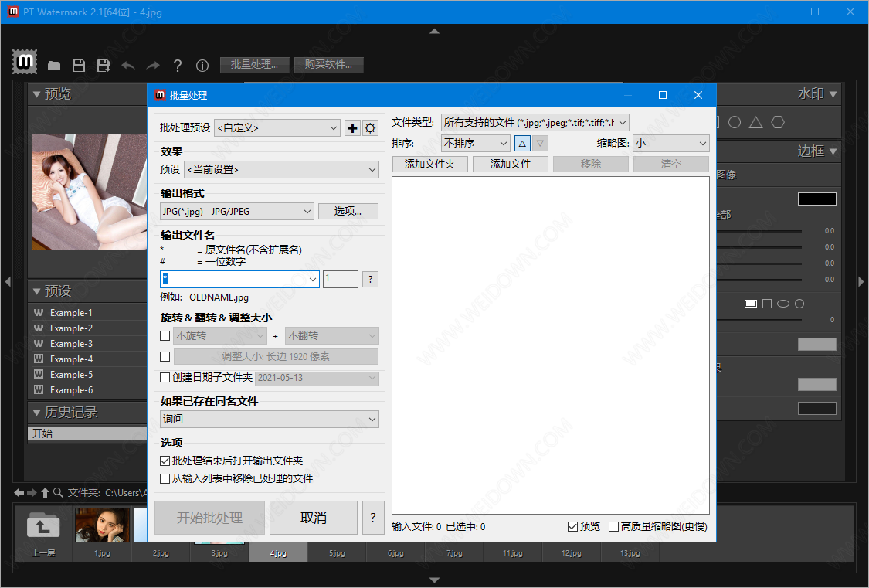
Task: Click the black border color swatch
Action: [816, 199]
